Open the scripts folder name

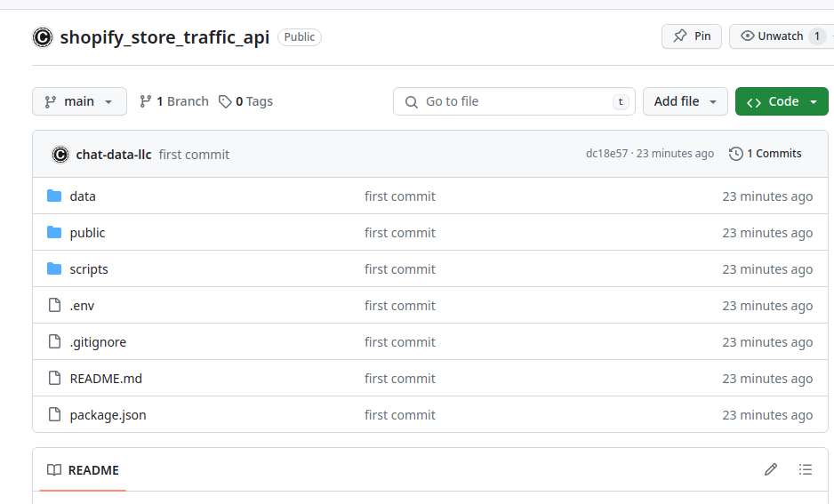pos(89,269)
